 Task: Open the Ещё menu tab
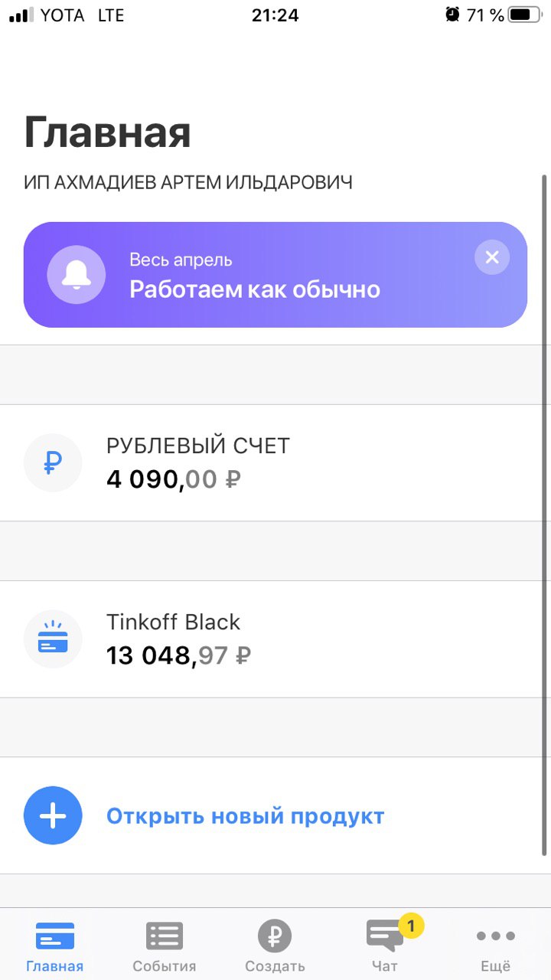tap(495, 946)
